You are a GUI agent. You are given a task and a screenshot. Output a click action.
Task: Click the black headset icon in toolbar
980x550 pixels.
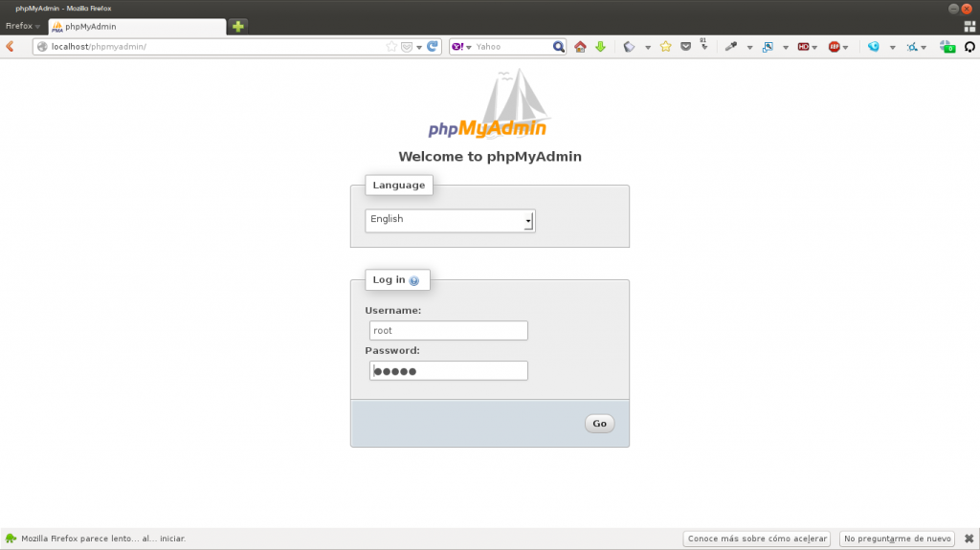(x=969, y=47)
